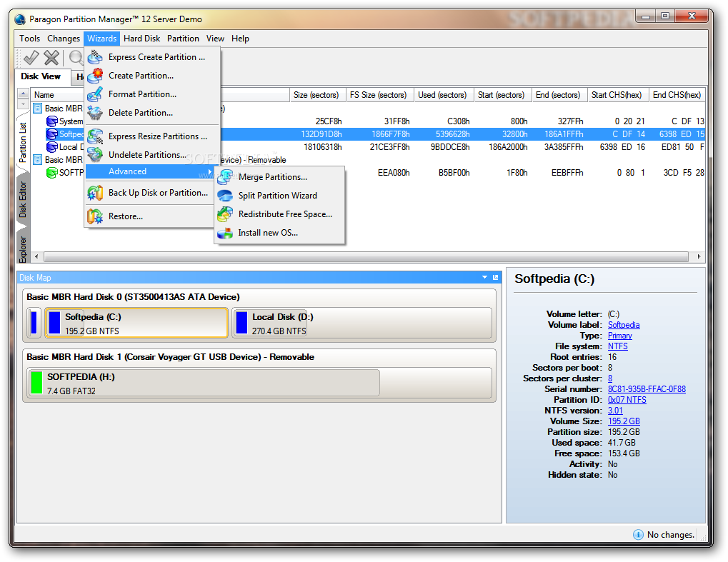
Task: Click the 3.01 NTFS version link
Action: point(615,410)
